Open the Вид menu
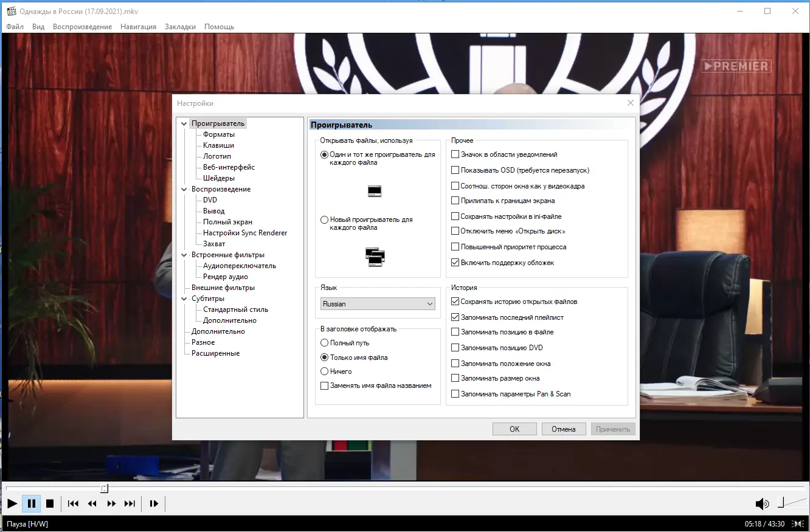This screenshot has width=810, height=532. [38, 27]
